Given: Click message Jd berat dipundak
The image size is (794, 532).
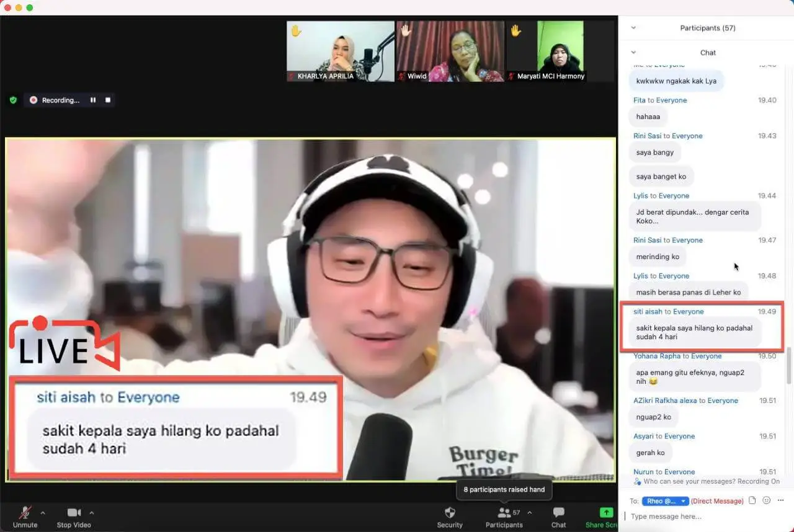Looking at the screenshot, I should click(x=695, y=216).
